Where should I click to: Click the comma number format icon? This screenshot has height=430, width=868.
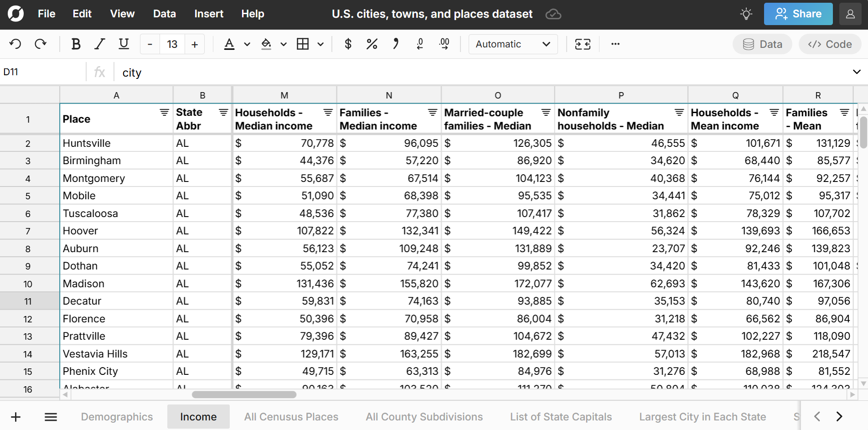(395, 44)
